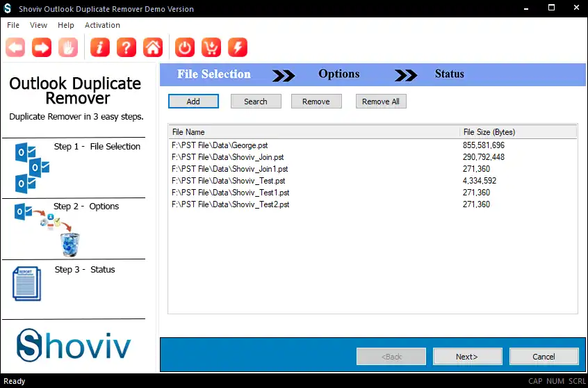The height and width of the screenshot is (388, 588).
Task: Click the <Back button
Action: pos(391,357)
